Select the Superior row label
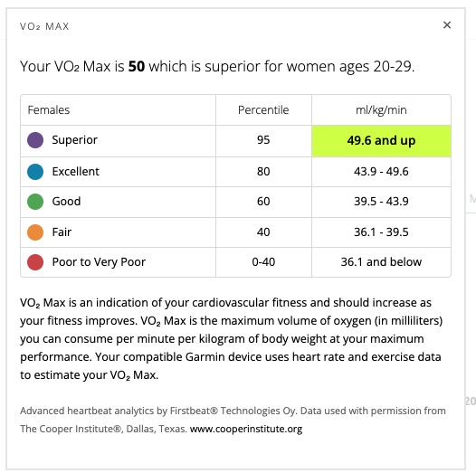The image size is (476, 473). tap(75, 140)
